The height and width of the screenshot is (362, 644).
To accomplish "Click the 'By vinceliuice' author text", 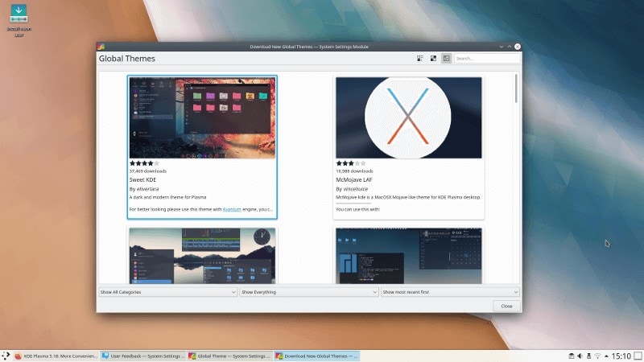I will [x=352, y=189].
